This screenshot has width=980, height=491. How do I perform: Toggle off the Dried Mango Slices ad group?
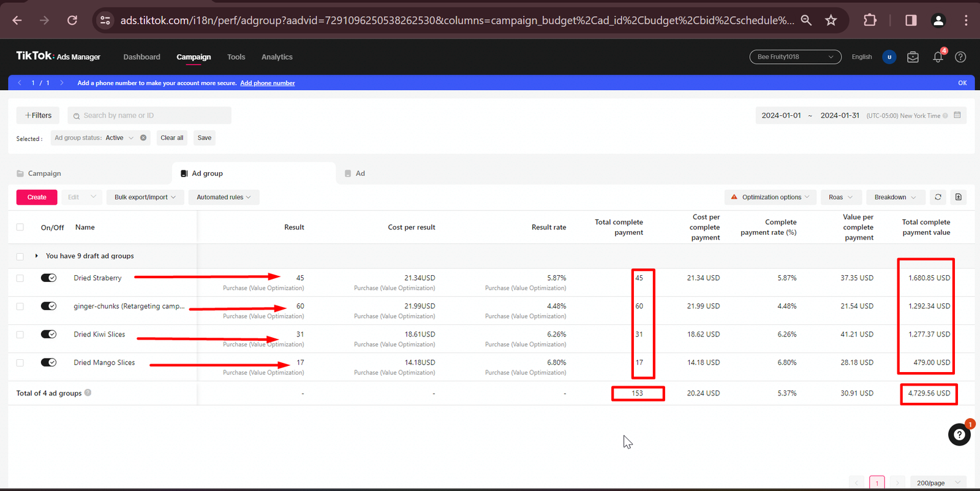pyautogui.click(x=48, y=362)
